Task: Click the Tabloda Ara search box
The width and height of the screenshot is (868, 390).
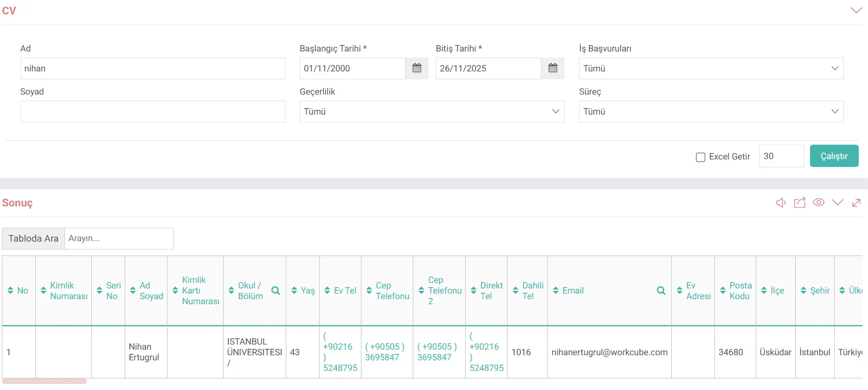Action: point(119,238)
